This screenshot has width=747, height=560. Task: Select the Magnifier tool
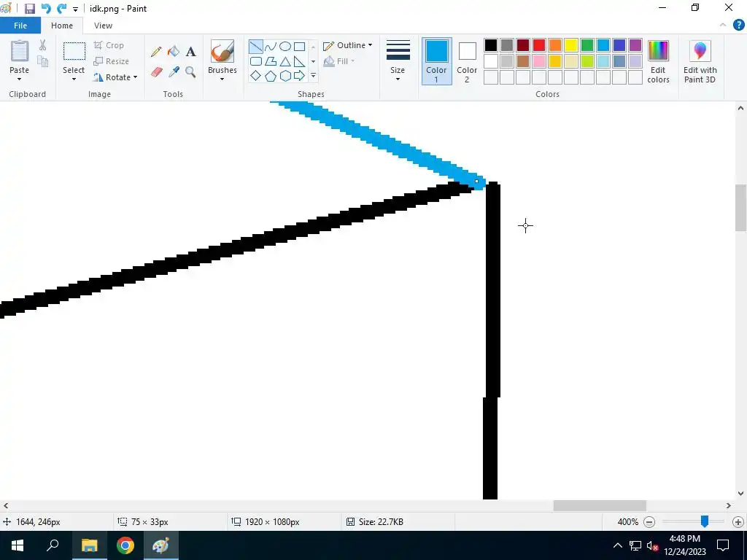tap(190, 72)
